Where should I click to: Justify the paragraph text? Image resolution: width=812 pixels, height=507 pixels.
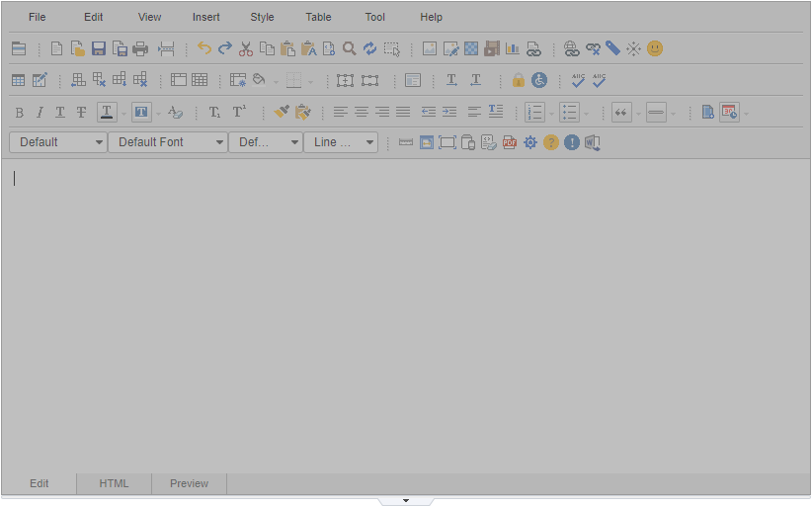point(403,112)
